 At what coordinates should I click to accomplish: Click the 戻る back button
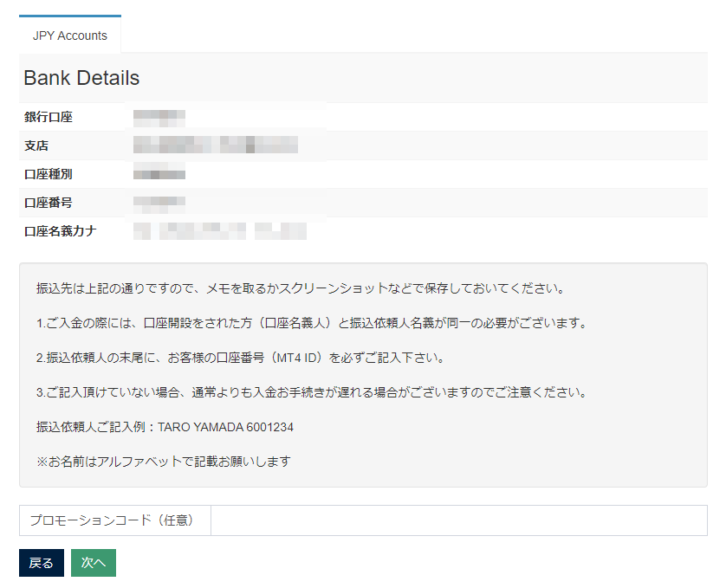click(42, 563)
